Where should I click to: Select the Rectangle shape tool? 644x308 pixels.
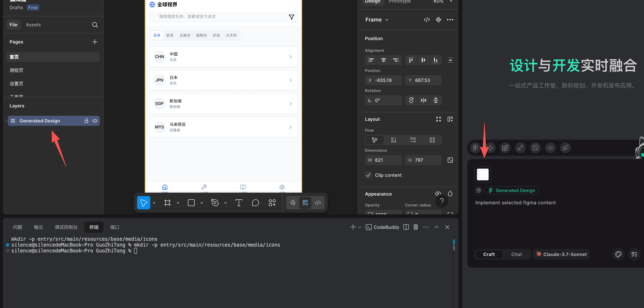[191, 203]
